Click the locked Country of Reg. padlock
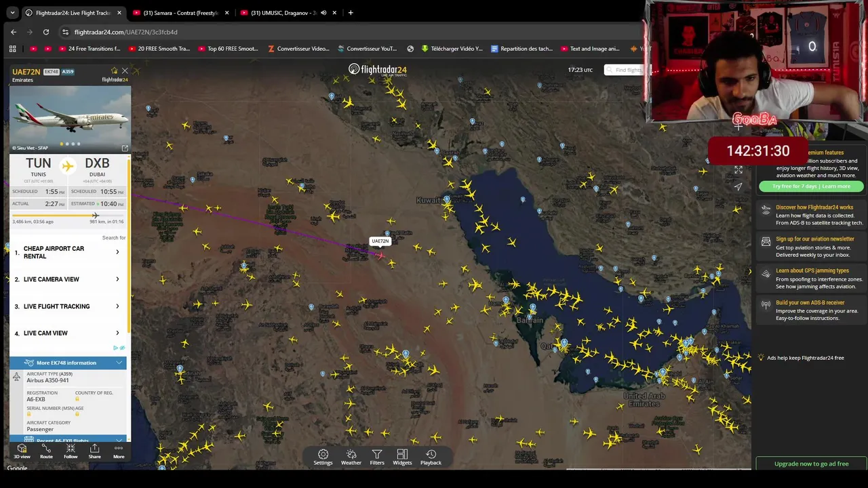The image size is (868, 488). [x=77, y=399]
